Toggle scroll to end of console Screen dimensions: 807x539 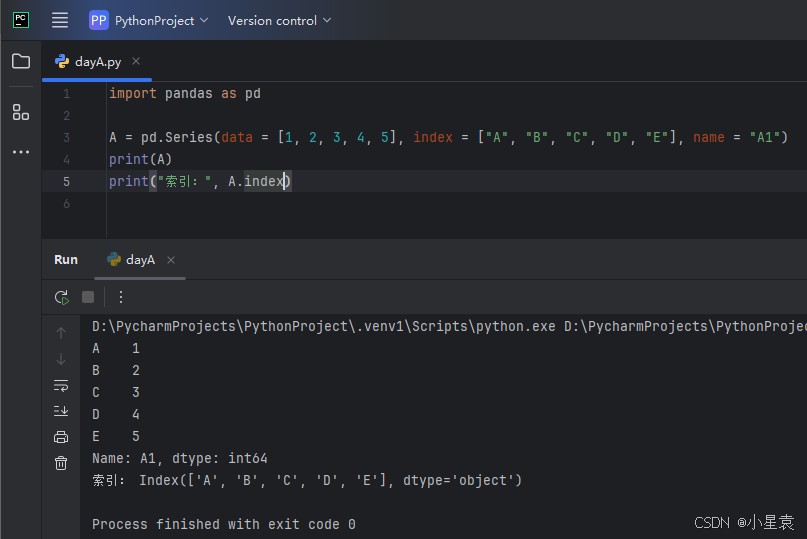[61, 411]
